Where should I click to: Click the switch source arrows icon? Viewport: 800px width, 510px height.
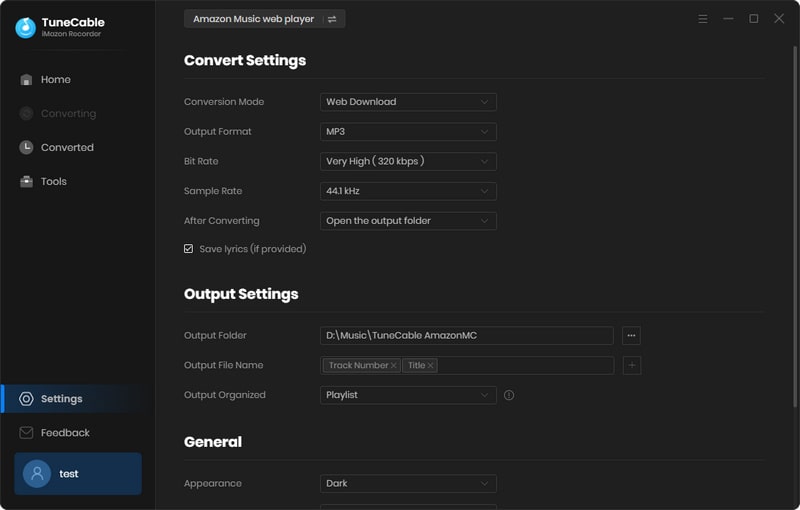pyautogui.click(x=332, y=19)
